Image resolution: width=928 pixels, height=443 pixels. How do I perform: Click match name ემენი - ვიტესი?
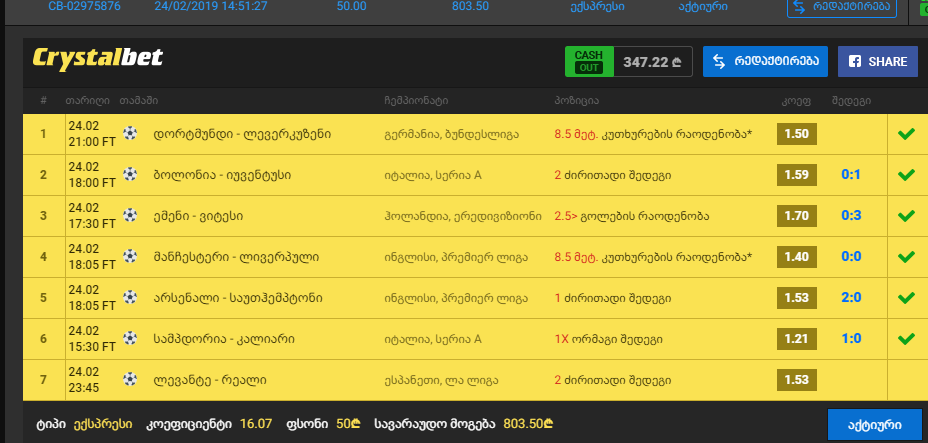(198, 216)
